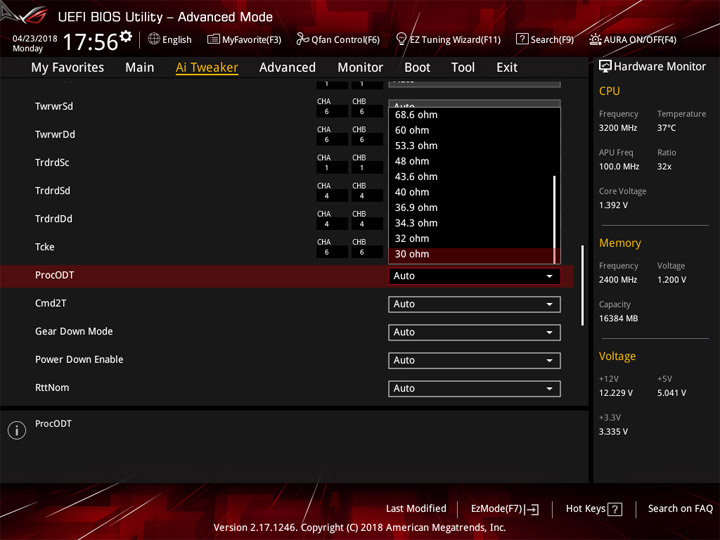The height and width of the screenshot is (540, 720).
Task: Open the Advanced tab
Action: point(287,68)
